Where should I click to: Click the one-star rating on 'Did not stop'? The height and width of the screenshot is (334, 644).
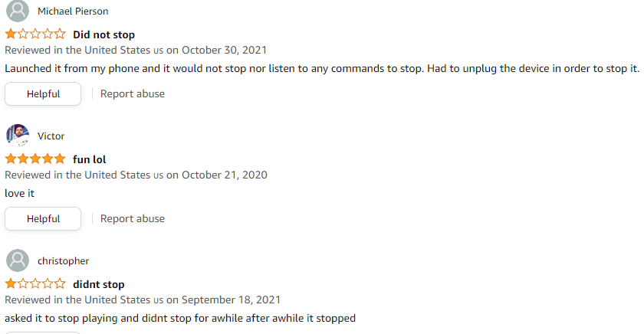click(x=35, y=34)
